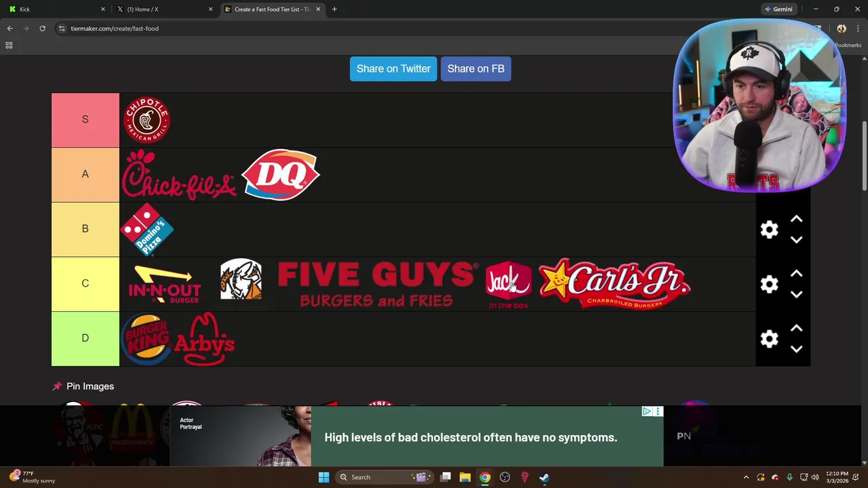Screen dimensions: 868x488
Task: Click the volume icon in the system tray
Action: tap(815, 477)
